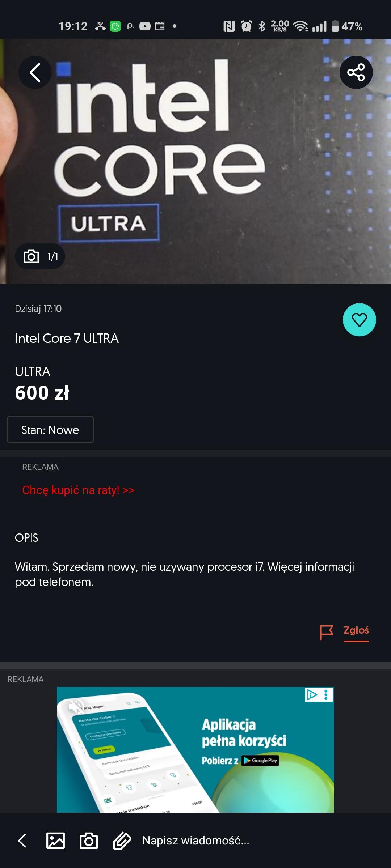Image resolution: width=391 pixels, height=868 pixels.
Task: Report listing via Zgłoś link
Action: tap(356, 630)
